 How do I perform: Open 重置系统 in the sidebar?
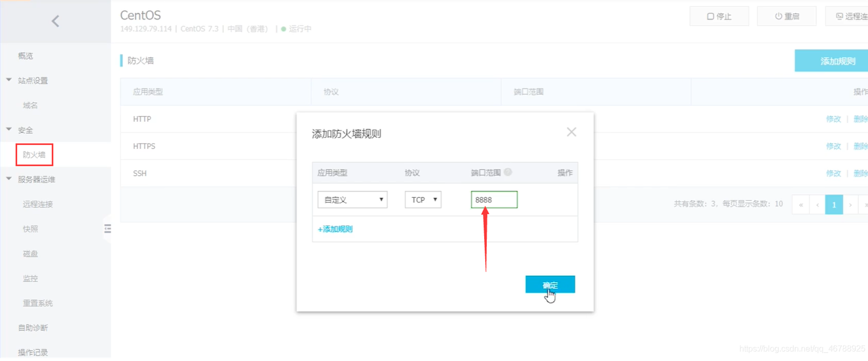[x=38, y=303]
